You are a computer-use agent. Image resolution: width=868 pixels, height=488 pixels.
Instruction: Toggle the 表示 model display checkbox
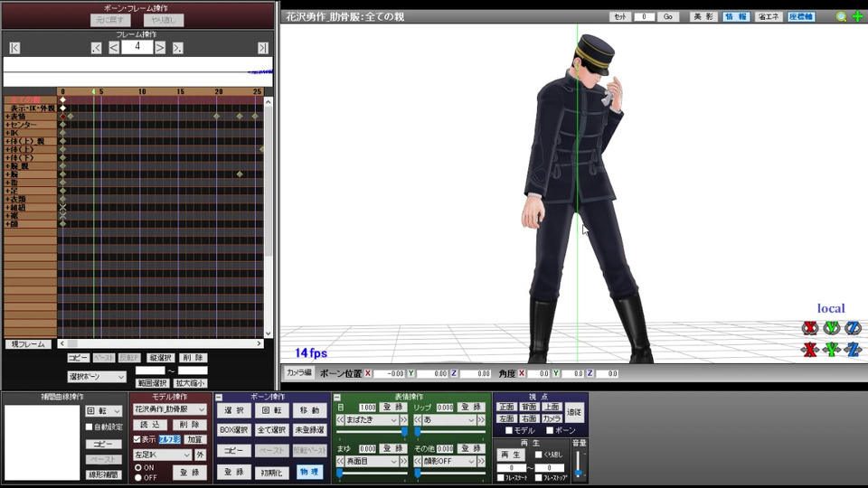pos(137,439)
